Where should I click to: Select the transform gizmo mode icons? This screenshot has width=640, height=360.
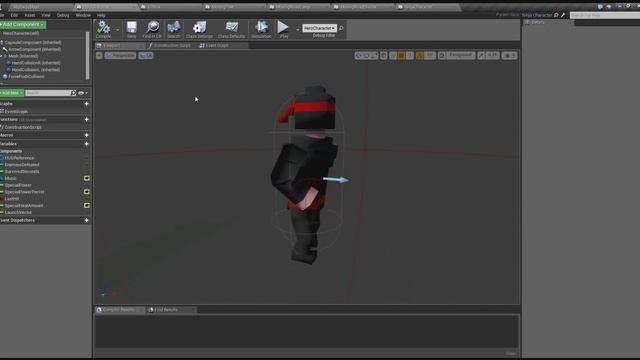coord(366,56)
